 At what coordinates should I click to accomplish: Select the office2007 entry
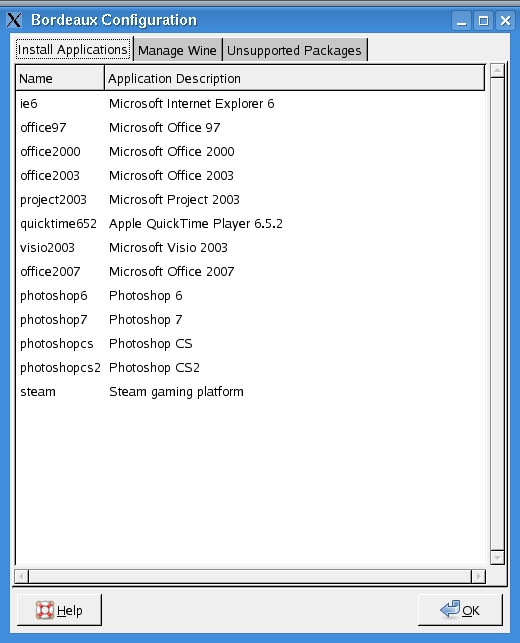point(50,271)
